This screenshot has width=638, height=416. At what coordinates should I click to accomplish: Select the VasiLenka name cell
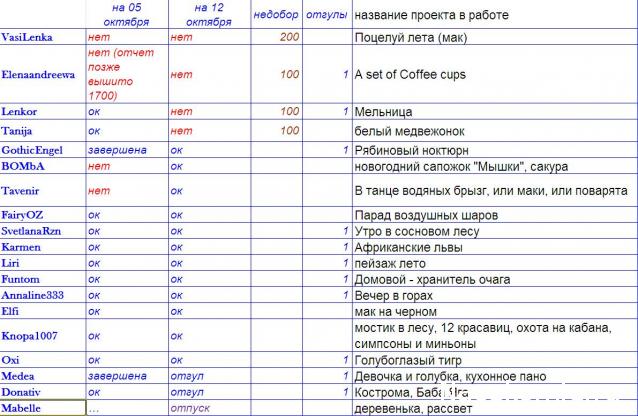point(27,37)
